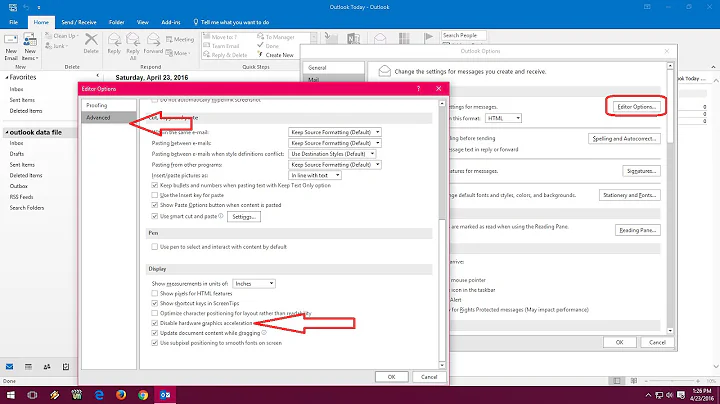Toggle Keep bullets and numbers when pasting checkbox
Image resolution: width=720 pixels, height=404 pixels.
click(x=155, y=185)
